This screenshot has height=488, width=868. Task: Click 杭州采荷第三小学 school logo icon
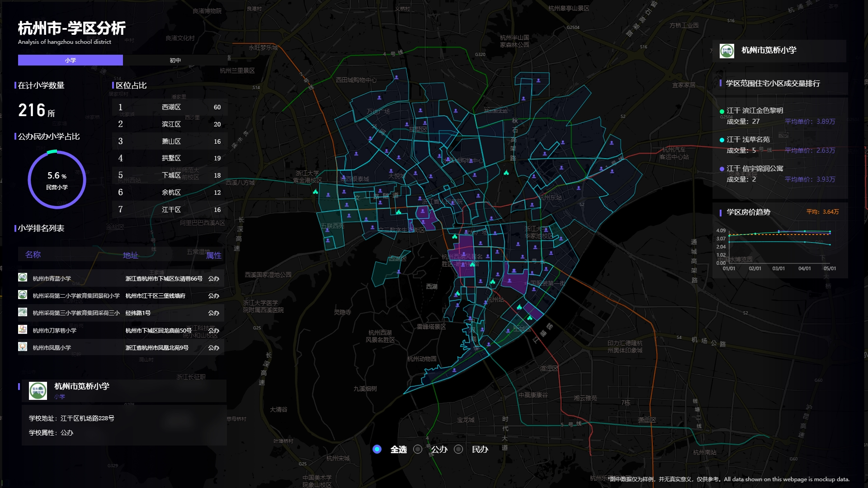23,312
